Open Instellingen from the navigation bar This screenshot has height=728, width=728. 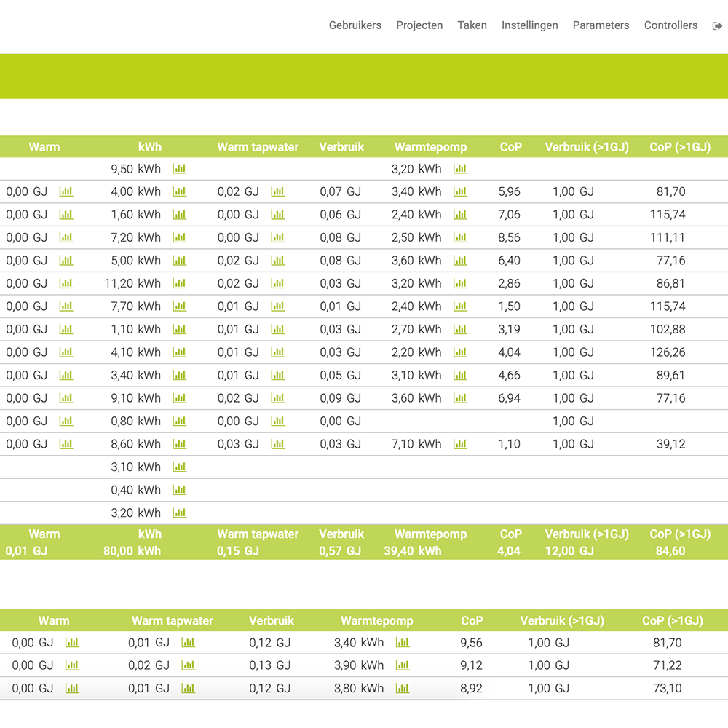[x=529, y=25]
